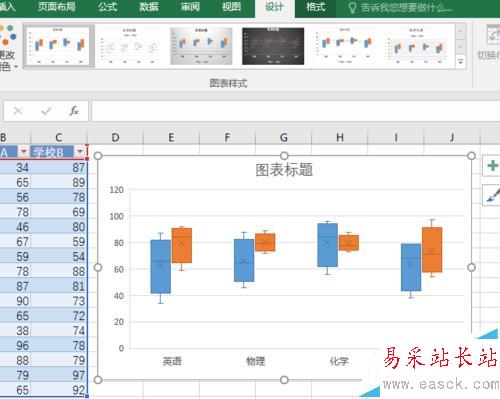Viewport: 500px width, 399px height.
Task: Click the cancel X in formula bar
Action: [x=18, y=111]
